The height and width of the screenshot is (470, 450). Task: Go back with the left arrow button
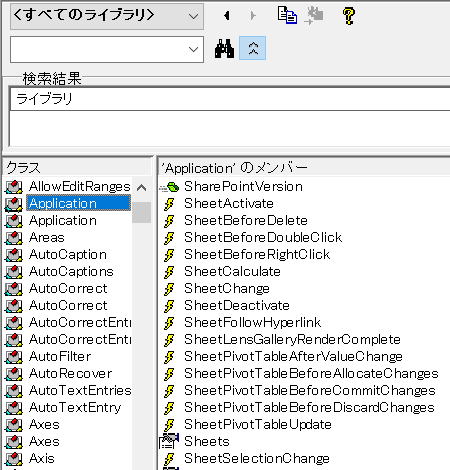tap(227, 15)
